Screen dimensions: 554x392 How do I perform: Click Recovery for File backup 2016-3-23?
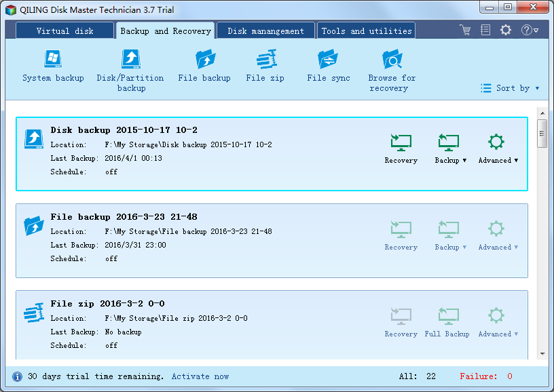(x=401, y=236)
